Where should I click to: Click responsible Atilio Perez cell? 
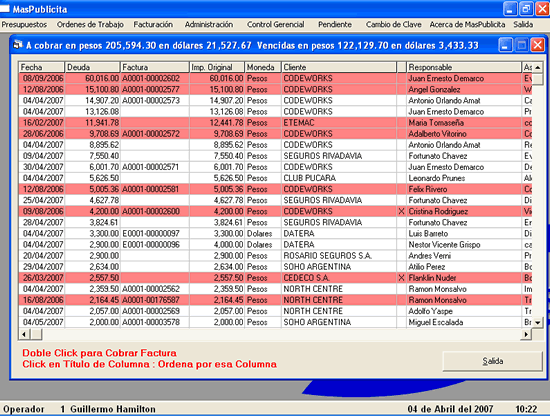(464, 267)
